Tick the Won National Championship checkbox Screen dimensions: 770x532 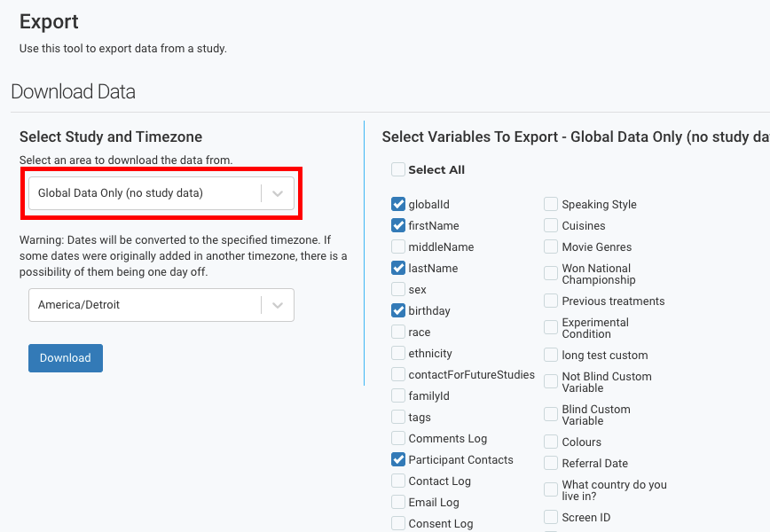551,269
